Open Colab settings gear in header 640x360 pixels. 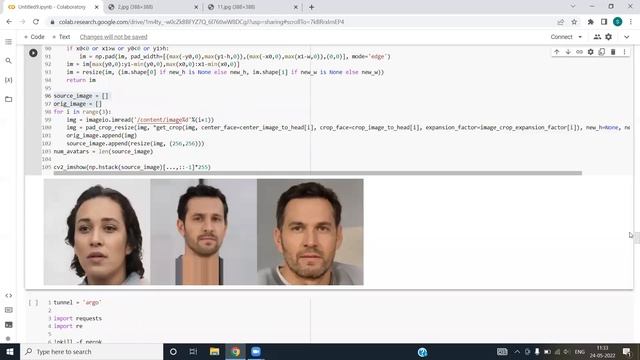(609, 37)
